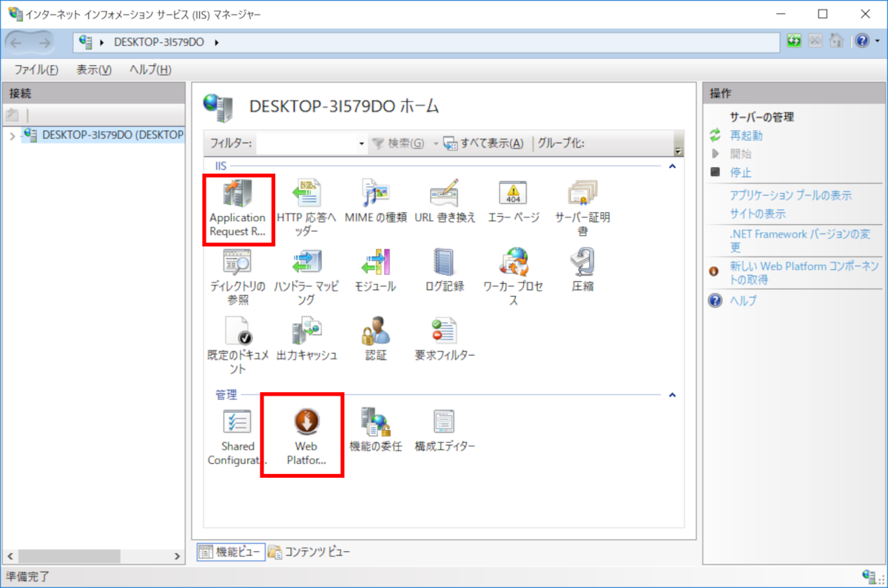Viewport: 888px width, 588px height.
Task: Open Application Request Routing feature
Action: (238, 209)
